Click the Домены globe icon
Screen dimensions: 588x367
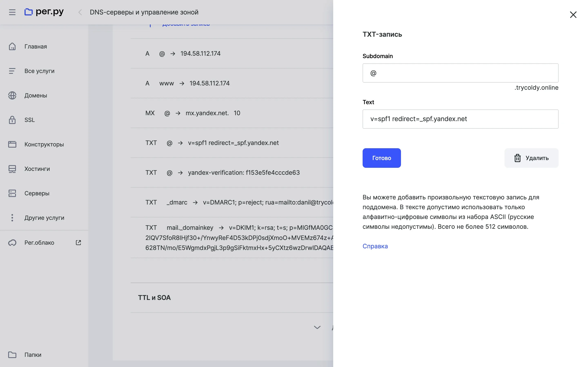(x=12, y=95)
